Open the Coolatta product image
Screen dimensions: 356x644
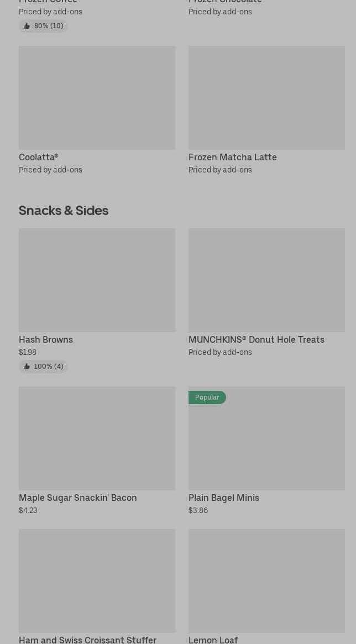[97, 98]
